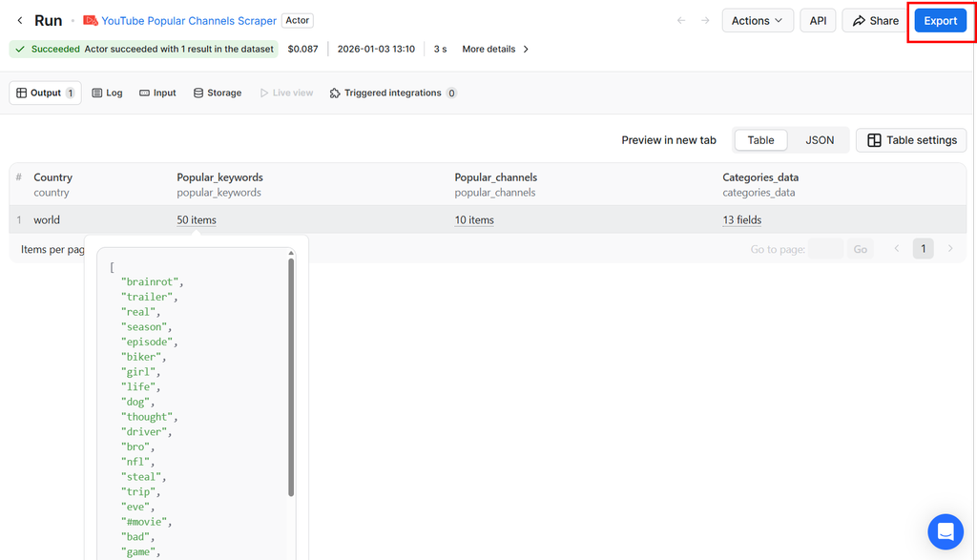Image resolution: width=977 pixels, height=560 pixels.
Task: Click the keywords popup vertical scrollbar
Action: pyautogui.click(x=291, y=378)
